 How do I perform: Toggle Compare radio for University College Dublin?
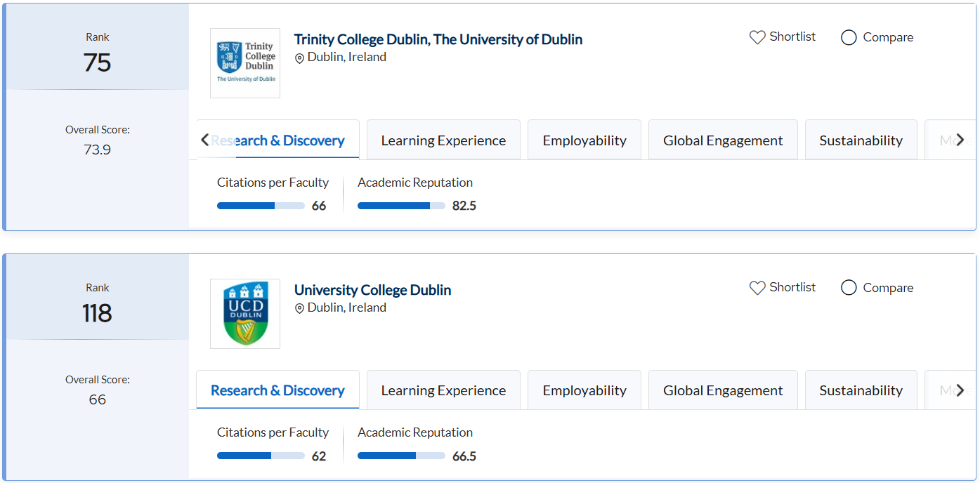coord(849,288)
